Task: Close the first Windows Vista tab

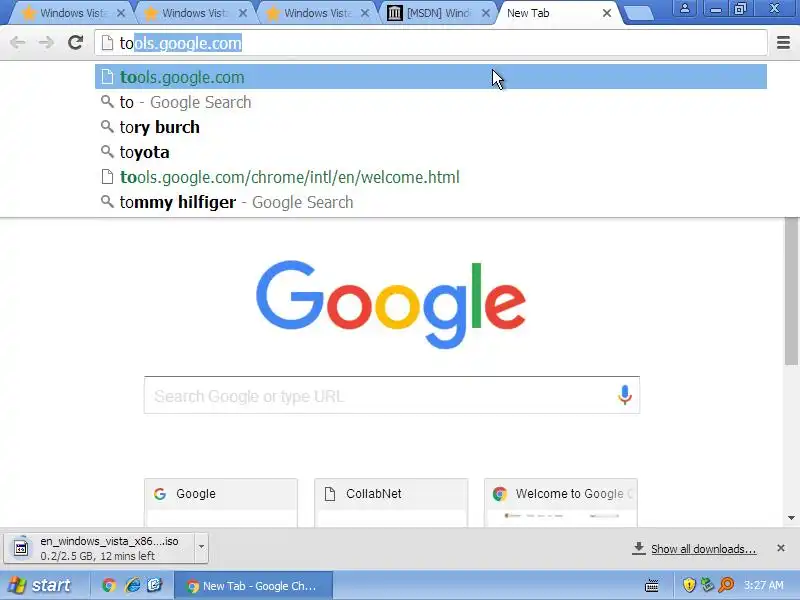Action: [121, 13]
